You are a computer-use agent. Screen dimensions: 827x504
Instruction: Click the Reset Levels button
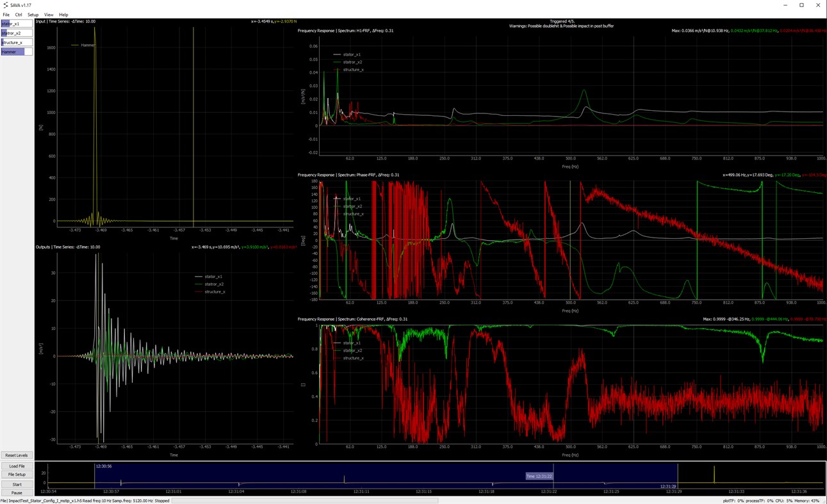point(17,455)
